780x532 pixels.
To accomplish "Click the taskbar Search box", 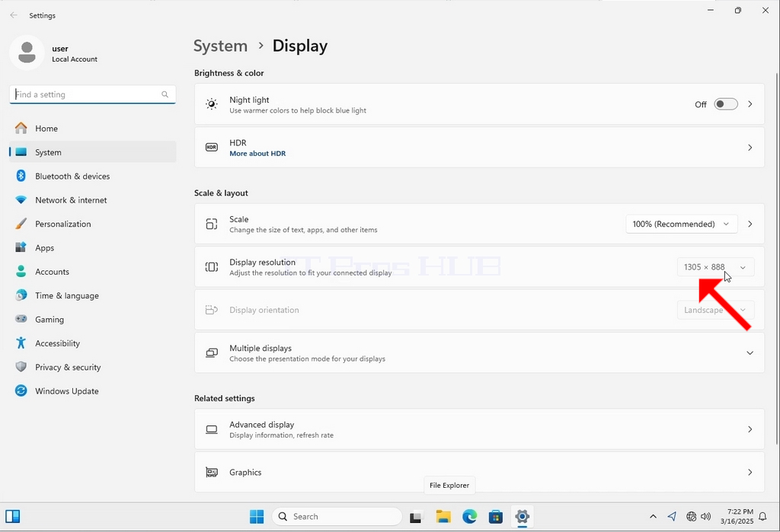I will point(337,517).
